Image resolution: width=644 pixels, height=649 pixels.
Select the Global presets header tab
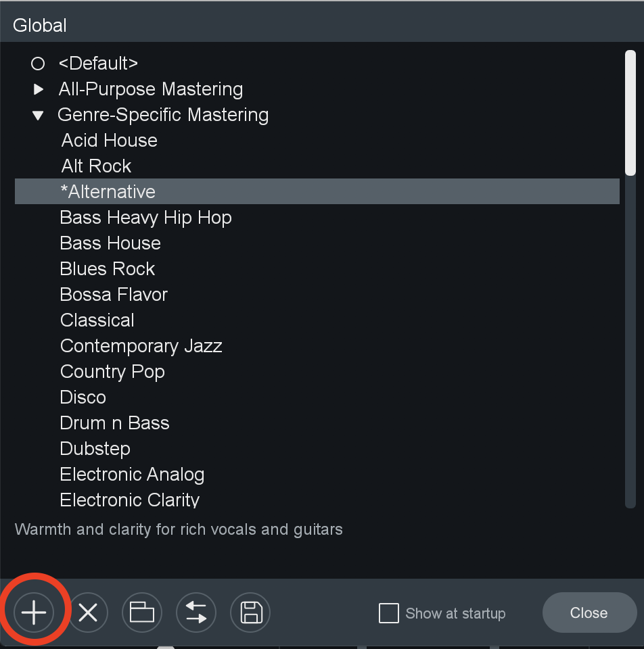pyautogui.click(x=40, y=25)
